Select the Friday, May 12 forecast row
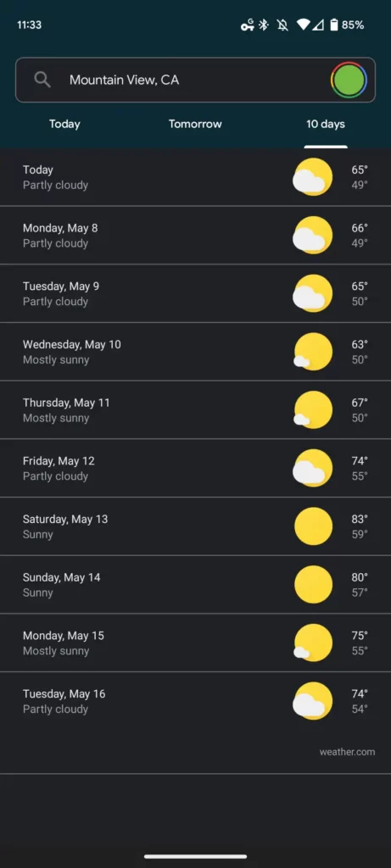 (195, 468)
